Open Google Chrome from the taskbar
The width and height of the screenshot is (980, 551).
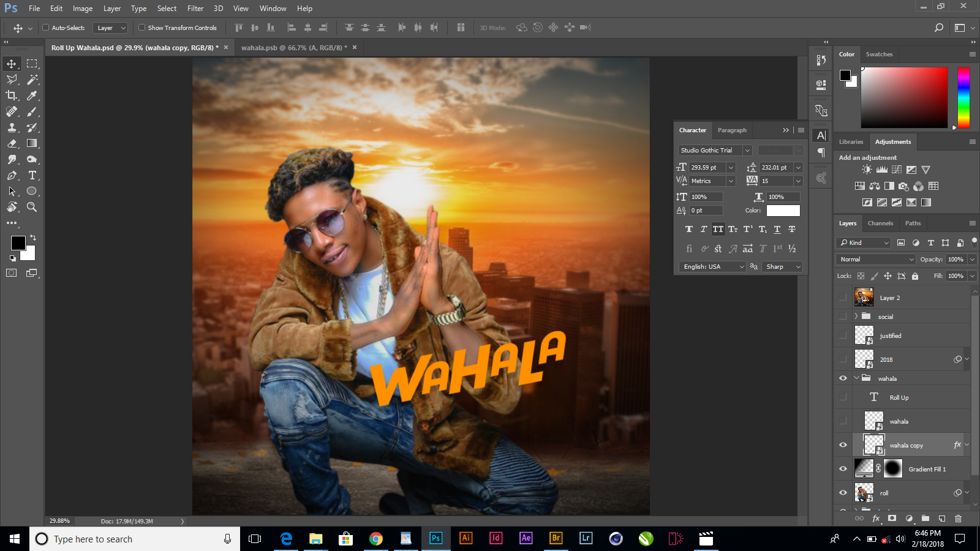[x=376, y=539]
